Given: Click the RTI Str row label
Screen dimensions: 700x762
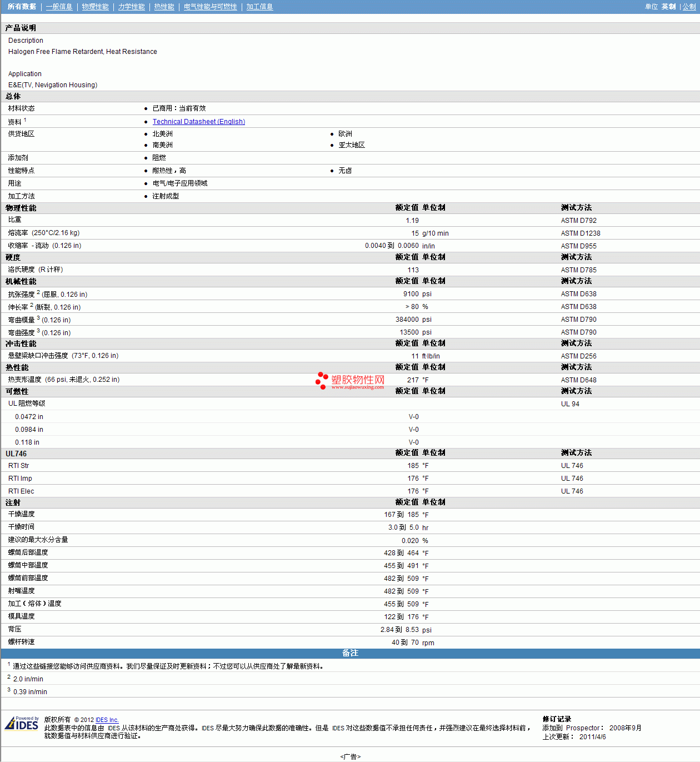Looking at the screenshot, I should coord(18,466).
